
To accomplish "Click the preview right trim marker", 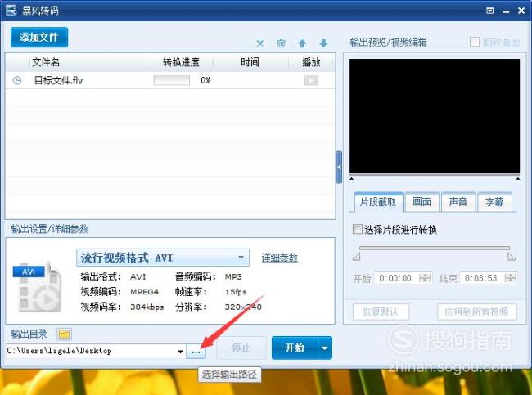I will [x=518, y=178].
